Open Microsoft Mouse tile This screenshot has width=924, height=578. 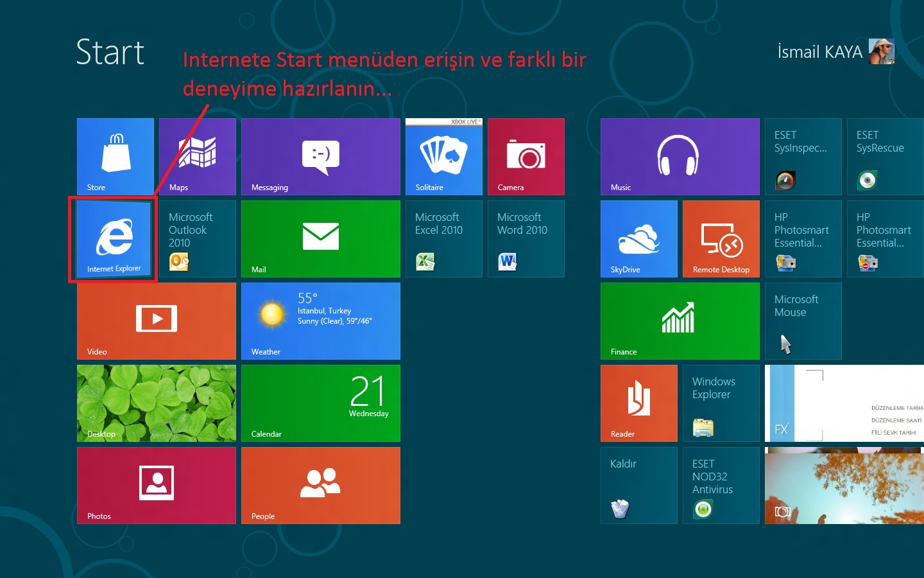tap(803, 321)
